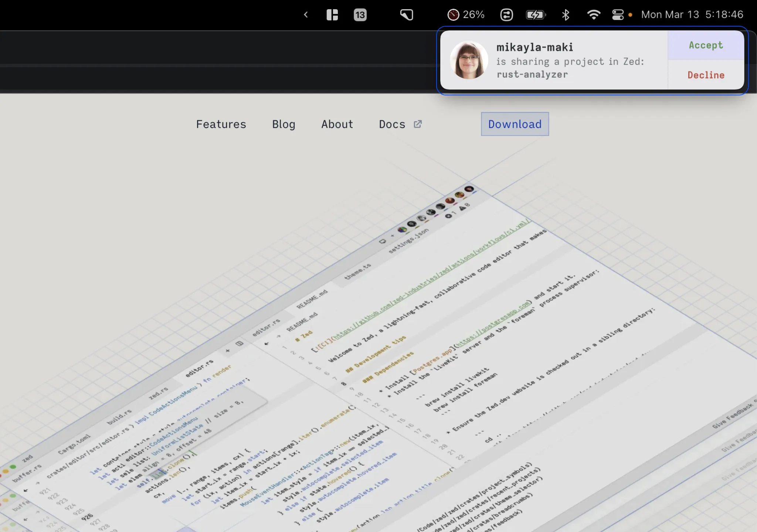The width and height of the screenshot is (757, 532).
Task: Decline the rust-analyzer sharing request
Action: point(706,75)
